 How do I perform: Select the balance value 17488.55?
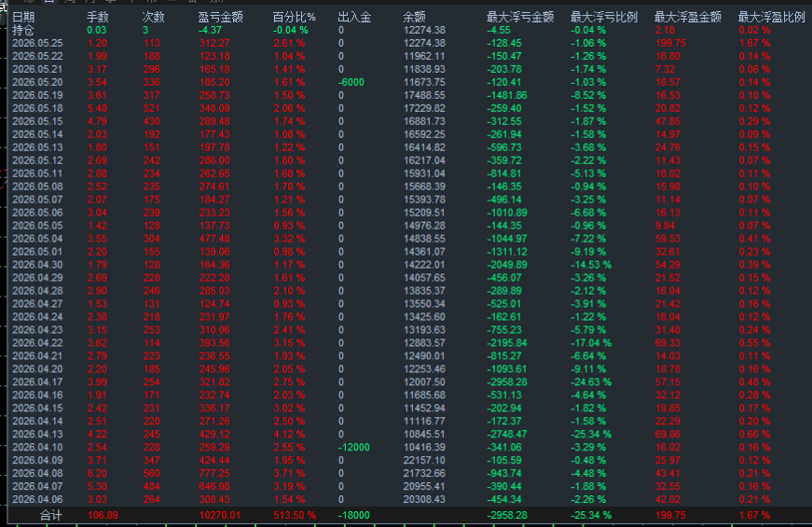pos(424,95)
